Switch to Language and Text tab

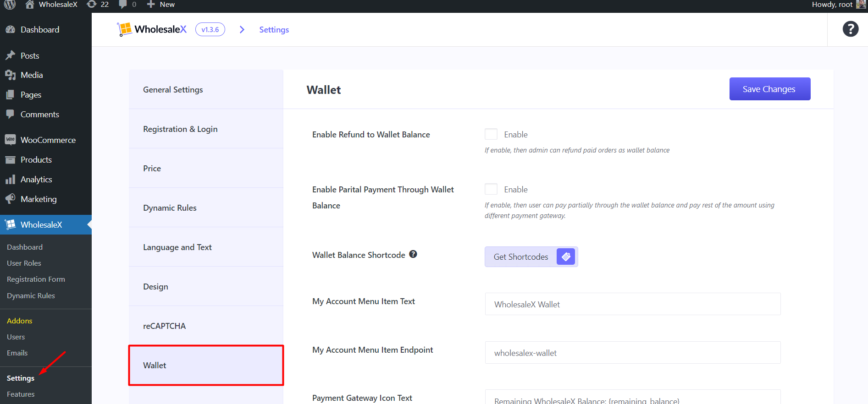[x=206, y=247]
